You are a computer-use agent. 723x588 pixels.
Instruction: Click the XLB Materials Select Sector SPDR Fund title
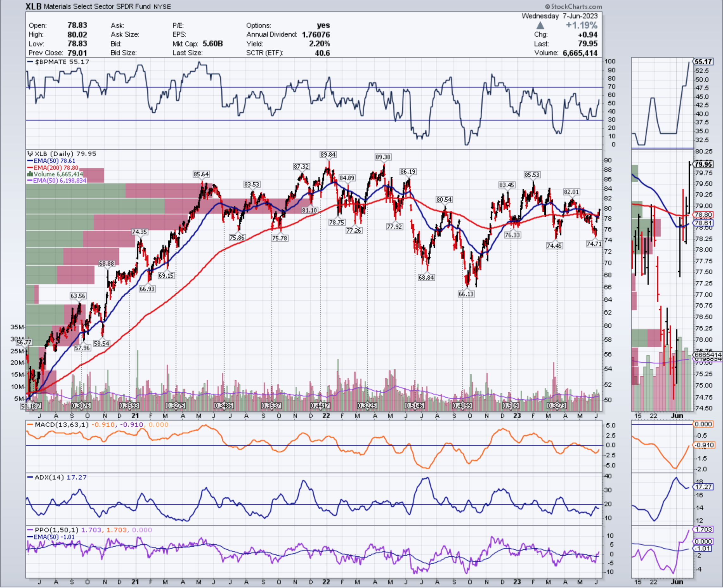point(99,6)
